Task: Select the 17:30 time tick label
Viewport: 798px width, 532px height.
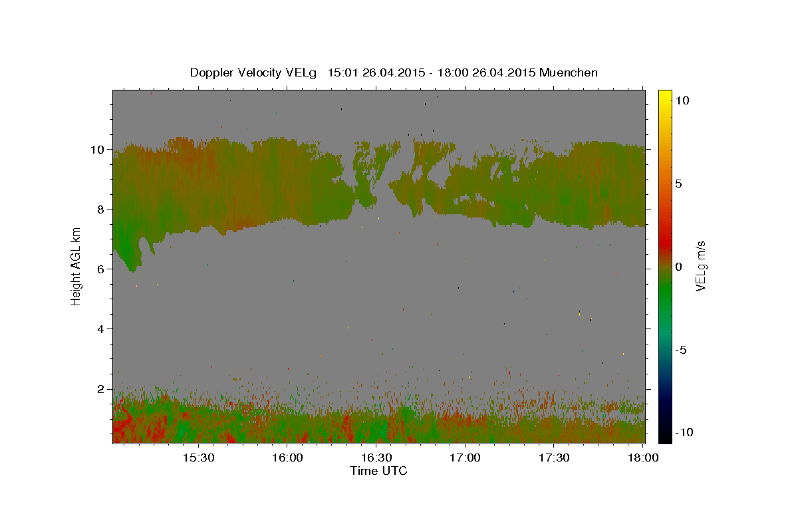Action: 554,458
